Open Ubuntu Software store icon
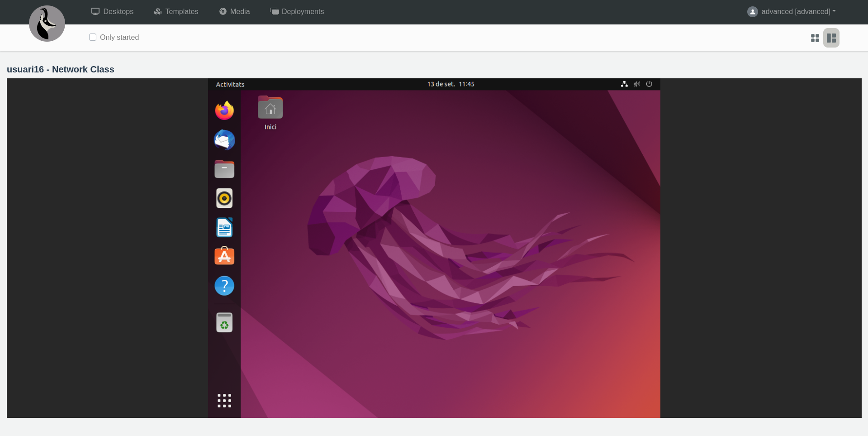 [x=224, y=256]
